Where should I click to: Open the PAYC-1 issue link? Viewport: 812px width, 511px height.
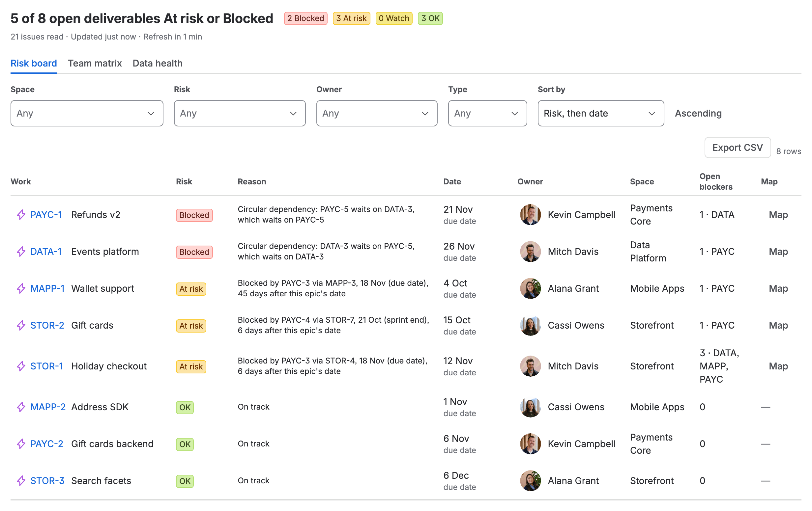pyautogui.click(x=46, y=215)
